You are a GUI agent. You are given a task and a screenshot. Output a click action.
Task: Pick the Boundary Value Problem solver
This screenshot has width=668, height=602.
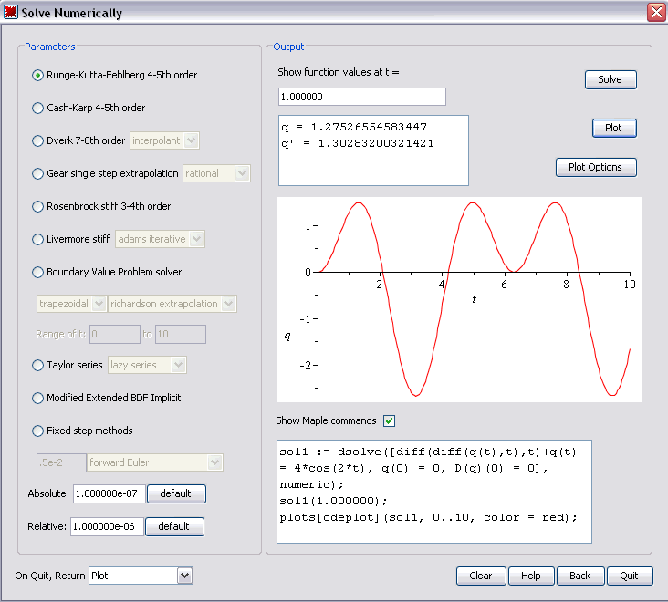(38, 272)
